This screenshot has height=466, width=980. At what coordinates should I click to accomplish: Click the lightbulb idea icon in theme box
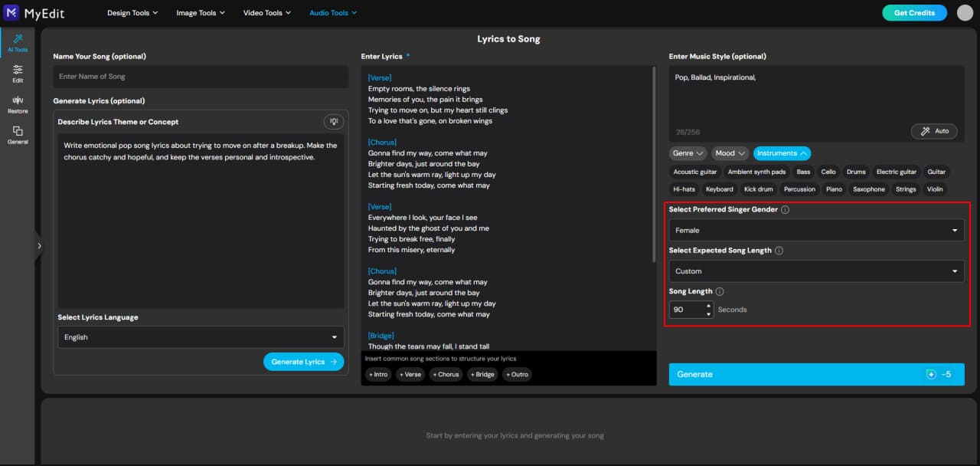334,121
